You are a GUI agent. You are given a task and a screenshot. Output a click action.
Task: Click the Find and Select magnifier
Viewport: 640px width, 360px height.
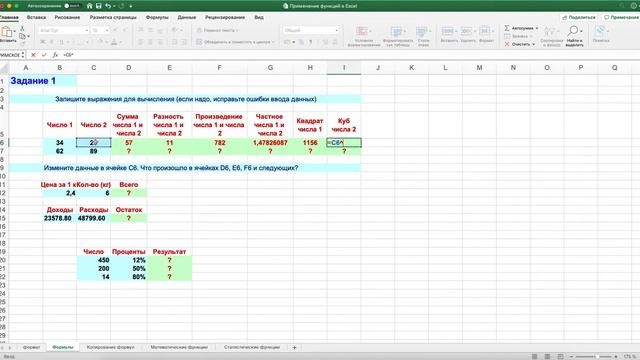(x=573, y=31)
